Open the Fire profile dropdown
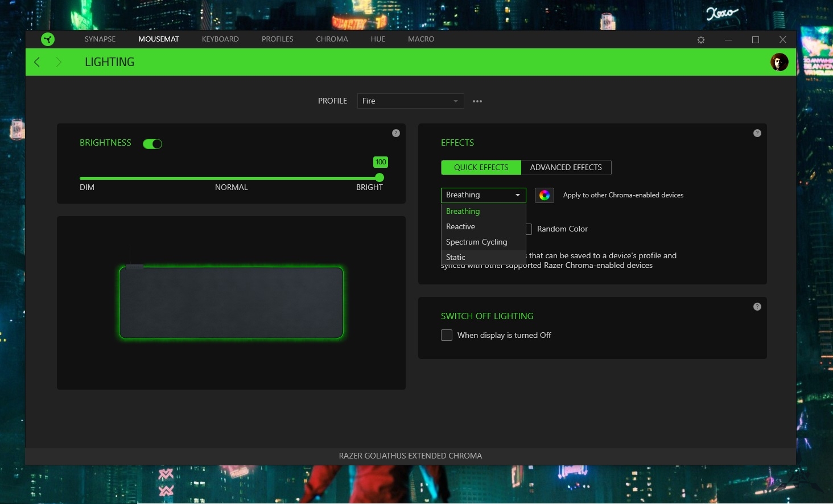Image resolution: width=833 pixels, height=504 pixels. pyautogui.click(x=410, y=101)
